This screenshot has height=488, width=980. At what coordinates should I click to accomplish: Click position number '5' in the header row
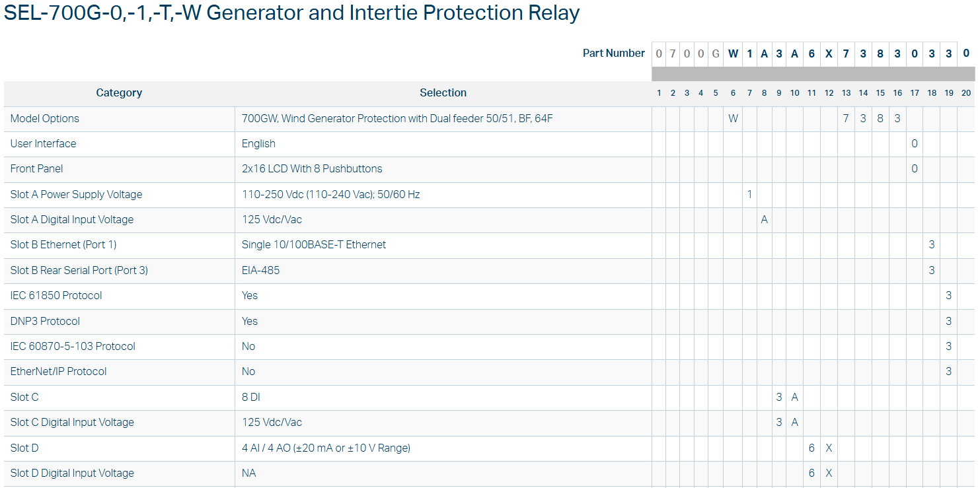pyautogui.click(x=716, y=93)
